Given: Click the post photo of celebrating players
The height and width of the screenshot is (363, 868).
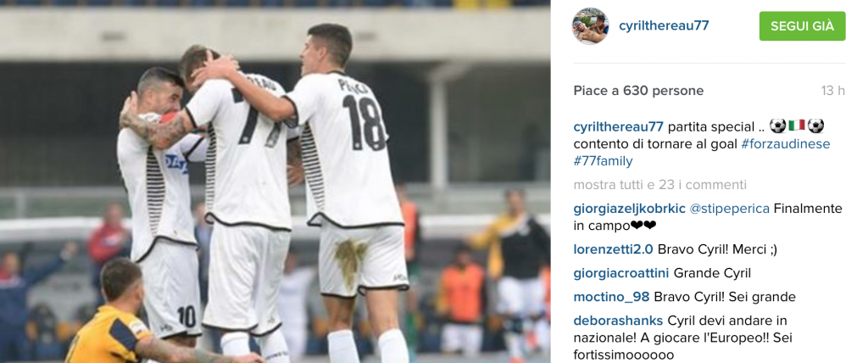Looking at the screenshot, I should point(275,181).
